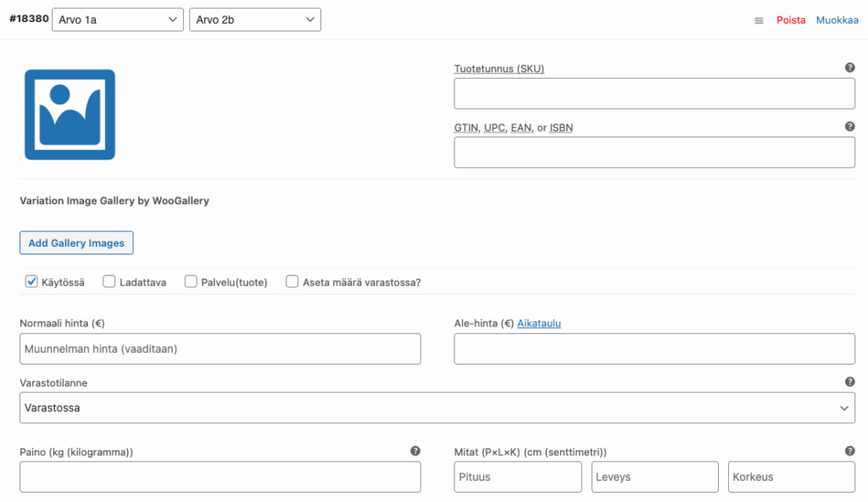Viewport: 868px width, 502px height.
Task: Click help icon next to Tuotetunnus (SKU)
Action: tap(849, 68)
